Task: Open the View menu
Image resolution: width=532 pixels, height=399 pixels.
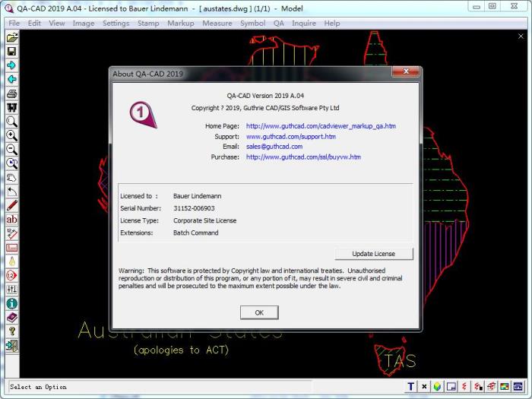Action: [x=57, y=23]
